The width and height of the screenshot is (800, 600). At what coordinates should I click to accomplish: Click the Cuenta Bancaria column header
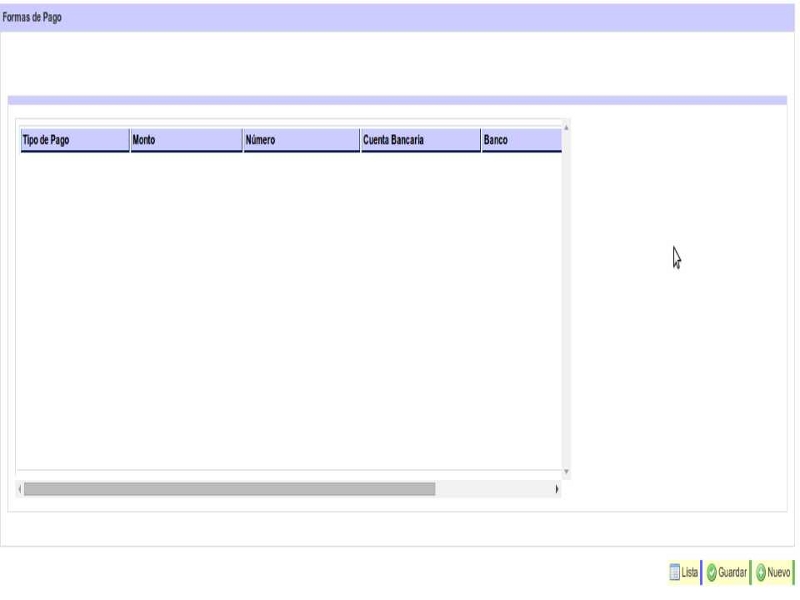coord(419,141)
